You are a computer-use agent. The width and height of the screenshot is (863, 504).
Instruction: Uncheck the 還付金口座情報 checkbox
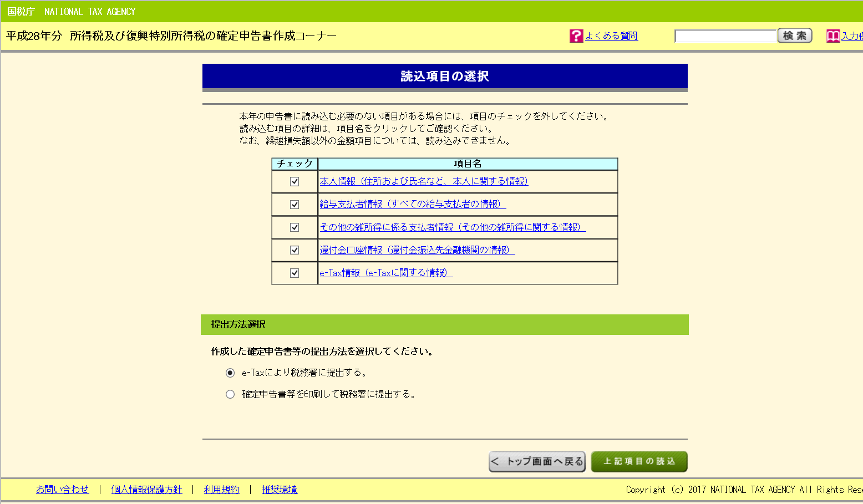(295, 250)
